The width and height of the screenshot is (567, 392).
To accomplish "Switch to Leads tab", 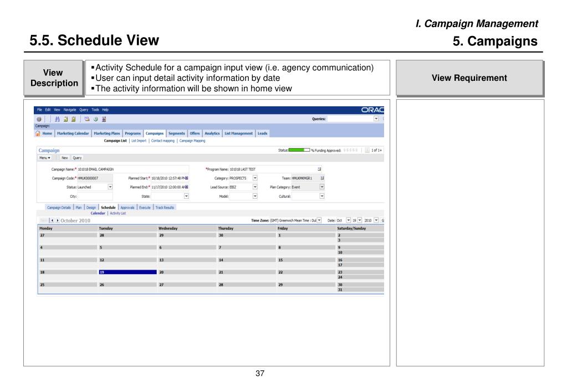I will 263,133.
